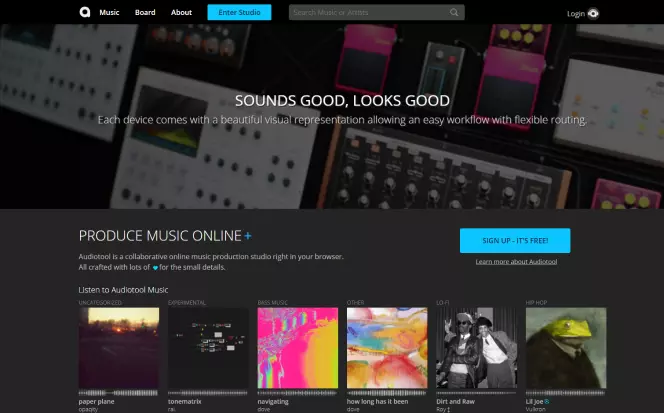
Task: Click the plus icon after Produce Music Online
Action: 248,236
